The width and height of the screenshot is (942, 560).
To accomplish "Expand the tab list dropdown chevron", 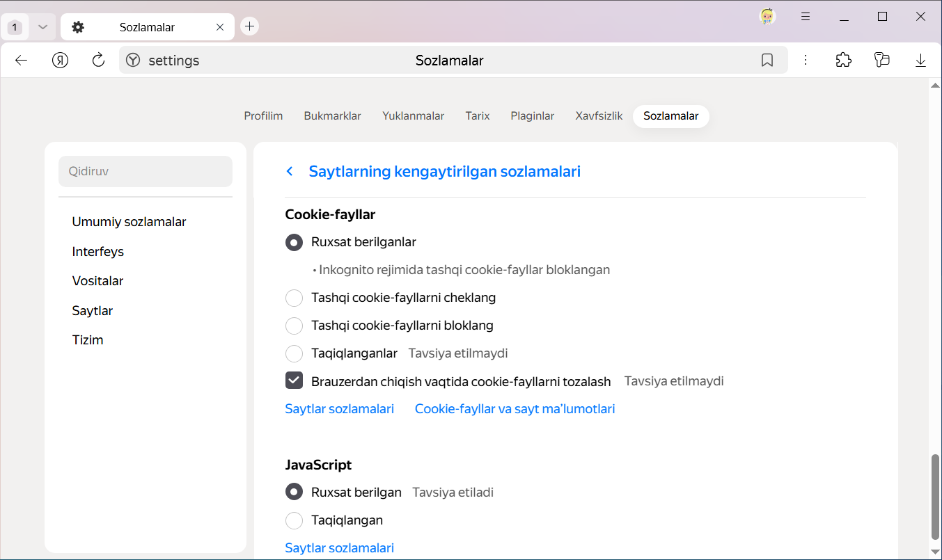I will click(x=42, y=27).
